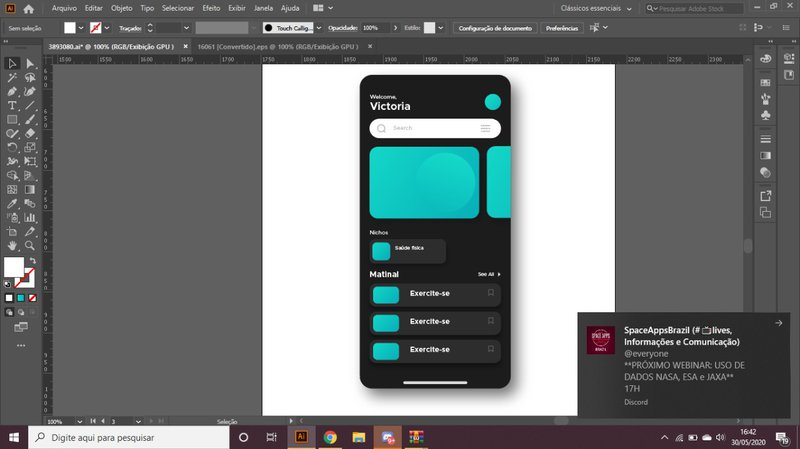Open the Symbols panel club icon
This screenshot has height=449, width=800.
tap(766, 115)
